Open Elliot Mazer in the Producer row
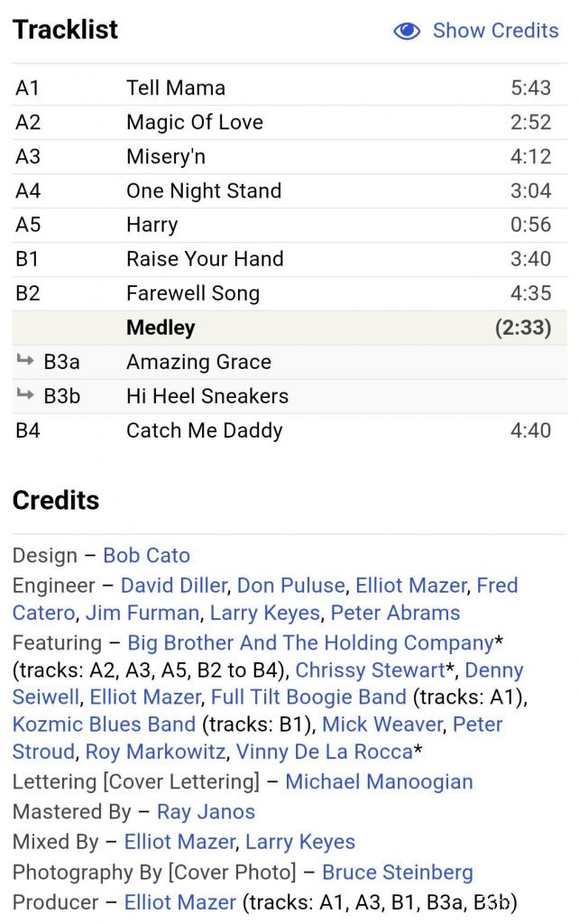 point(180,902)
